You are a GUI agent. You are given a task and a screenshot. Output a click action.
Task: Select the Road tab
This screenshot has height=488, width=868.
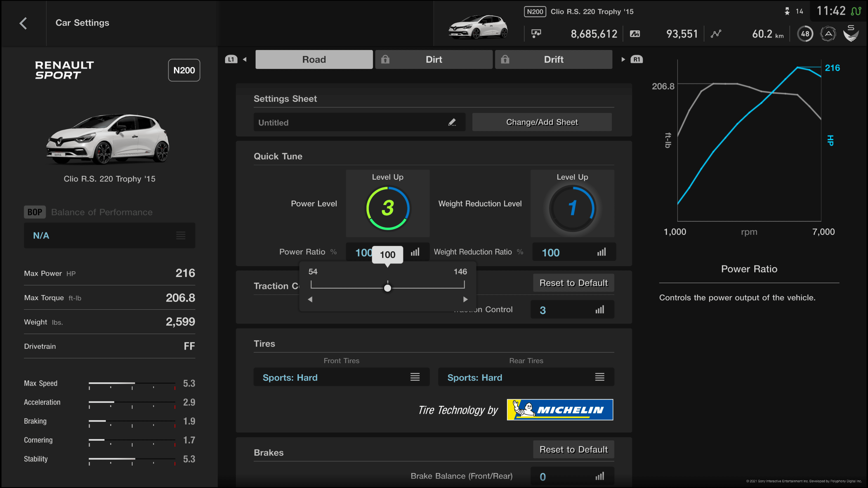[x=314, y=60]
